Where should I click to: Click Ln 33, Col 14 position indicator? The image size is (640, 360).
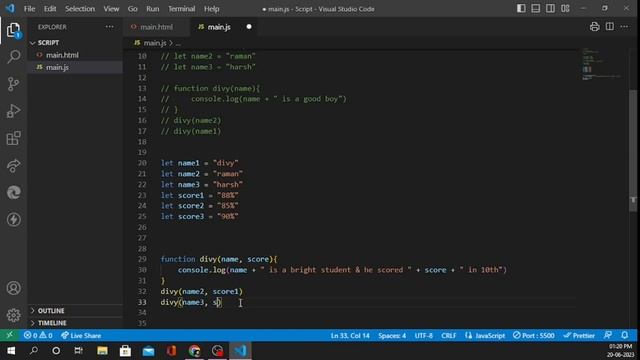click(x=350, y=336)
